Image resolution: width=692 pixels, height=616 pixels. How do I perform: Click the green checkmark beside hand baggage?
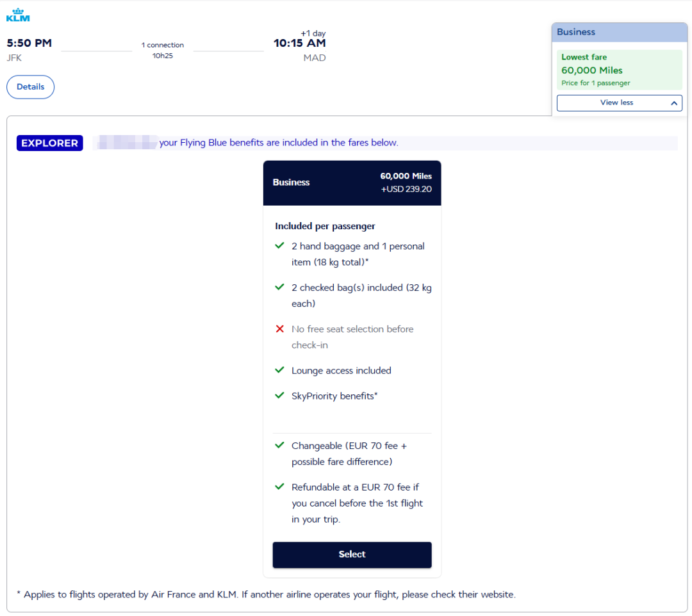[x=279, y=246]
